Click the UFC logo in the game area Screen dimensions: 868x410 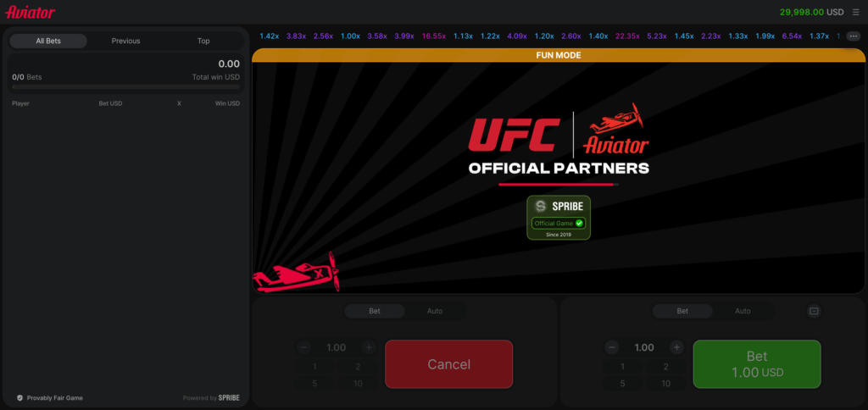click(514, 134)
